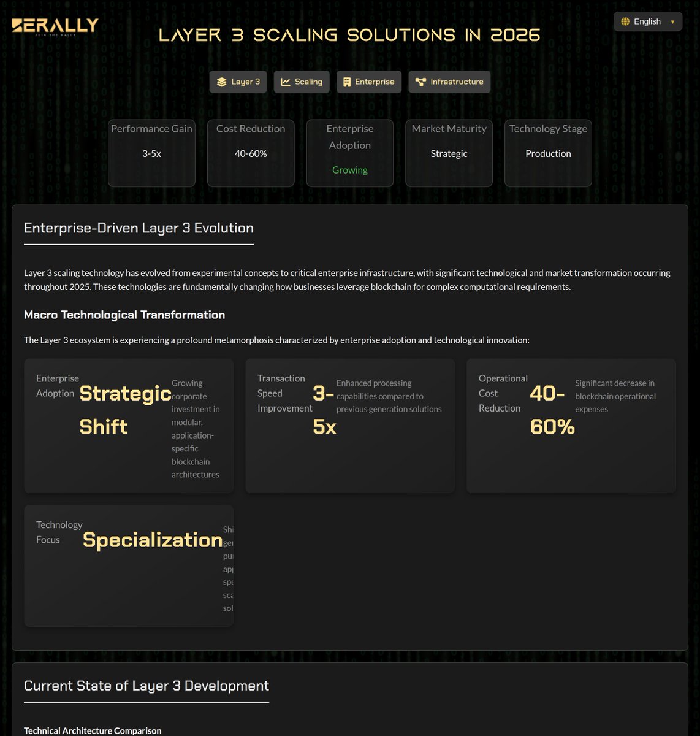Screen dimensions: 700x736
Task: Select the Enterprise tag
Action: pyautogui.click(x=369, y=82)
